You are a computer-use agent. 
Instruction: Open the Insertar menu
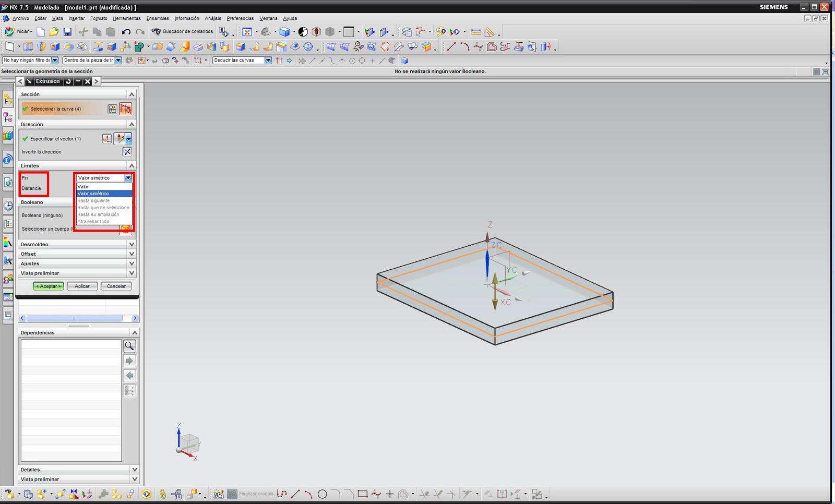pyautogui.click(x=77, y=18)
